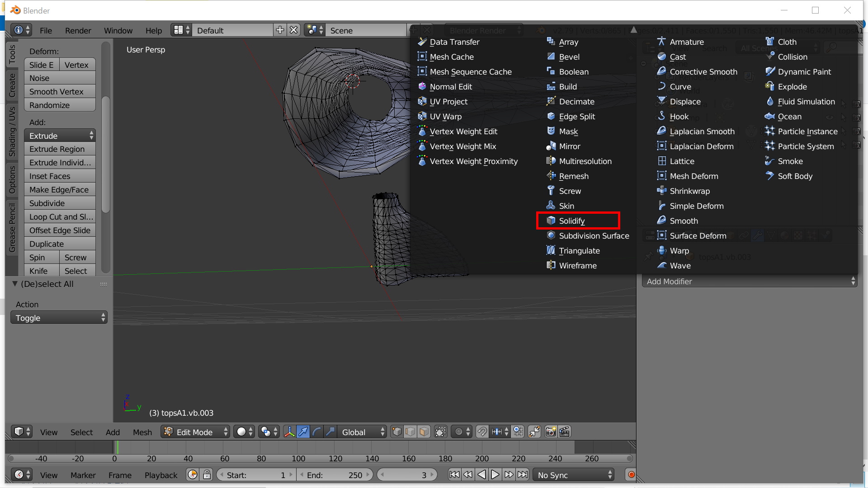
Task: Click the Decimate modifier icon
Action: [x=551, y=101]
